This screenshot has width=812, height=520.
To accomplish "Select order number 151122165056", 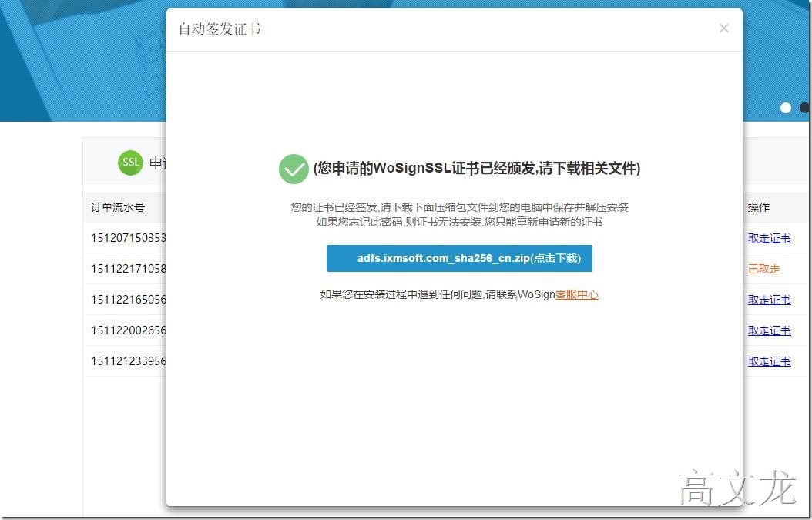I will 129,300.
